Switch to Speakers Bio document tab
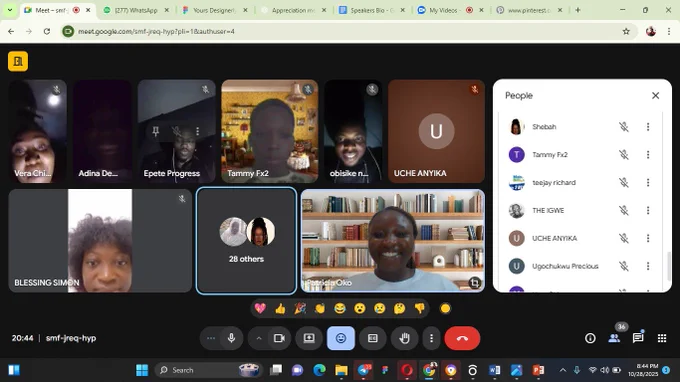 [372, 10]
